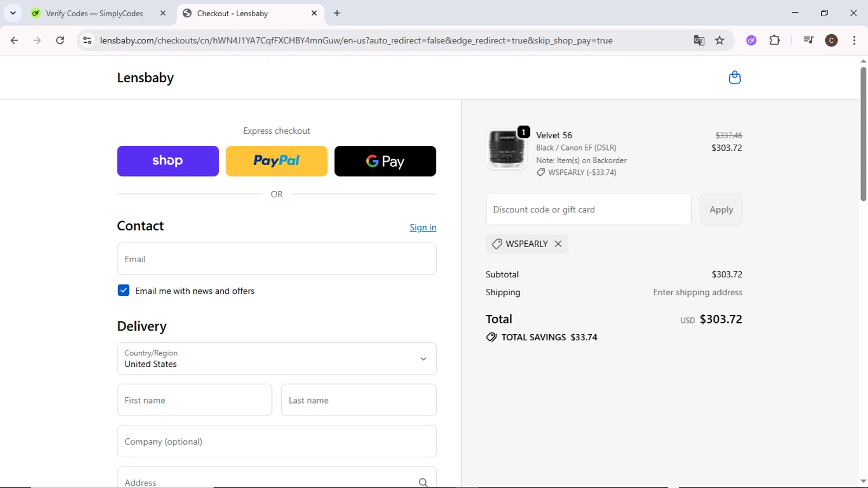Expand the Country/Region dropdown
This screenshot has width=868, height=488.
(277, 358)
